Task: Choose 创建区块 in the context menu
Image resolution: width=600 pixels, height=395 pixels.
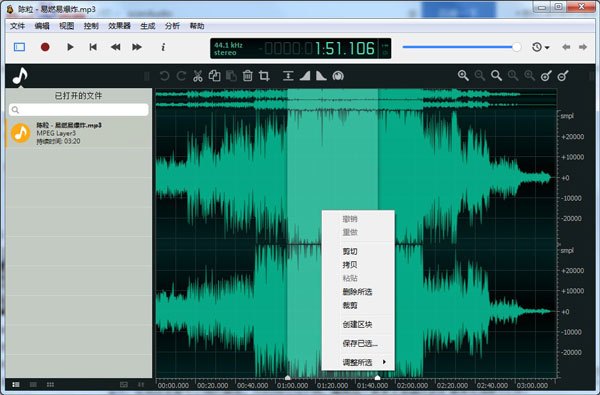Action: 358,325
